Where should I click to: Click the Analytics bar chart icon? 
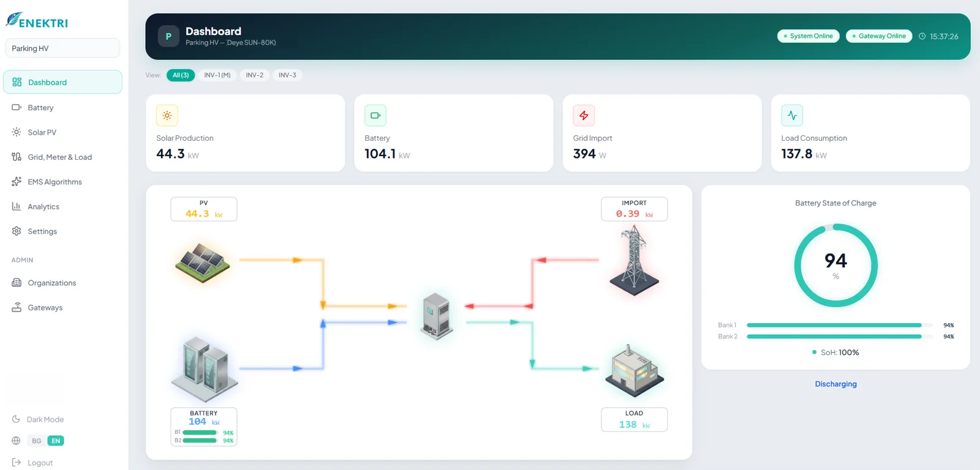pos(17,206)
